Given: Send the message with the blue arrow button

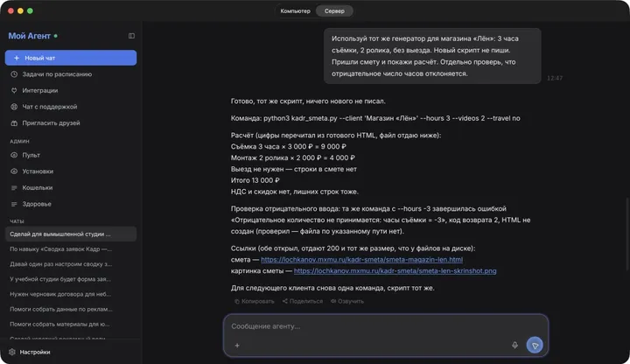Looking at the screenshot, I should [x=535, y=345].
